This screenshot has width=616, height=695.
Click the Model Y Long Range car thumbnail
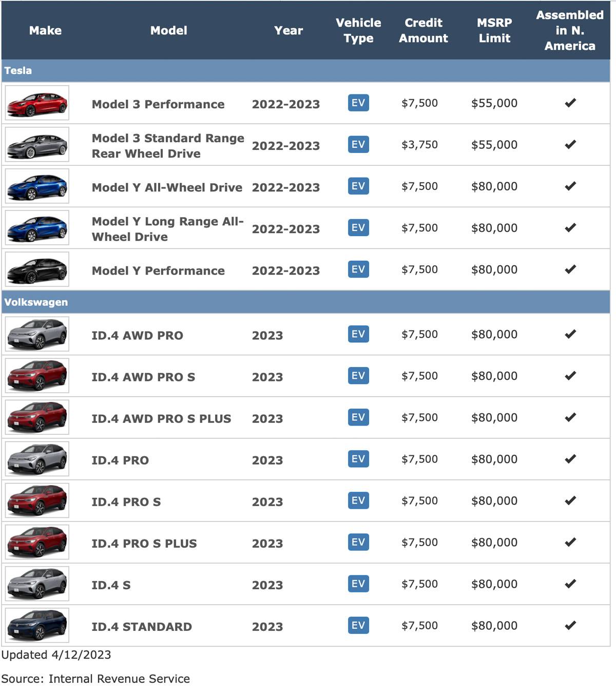pyautogui.click(x=37, y=228)
